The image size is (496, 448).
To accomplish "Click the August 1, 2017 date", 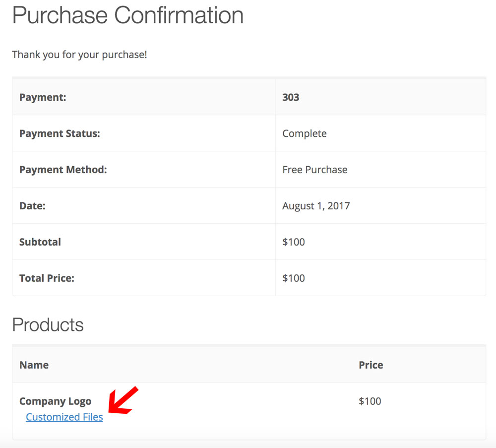I will tap(316, 206).
